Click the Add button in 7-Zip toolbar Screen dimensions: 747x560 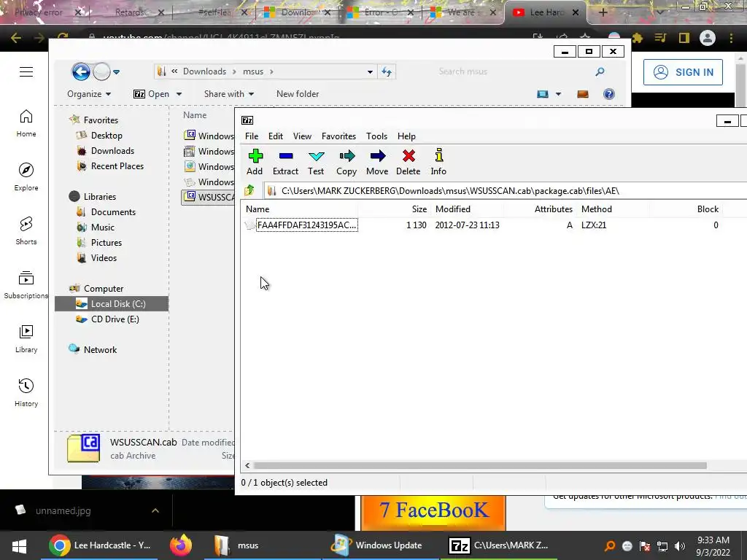pyautogui.click(x=255, y=162)
